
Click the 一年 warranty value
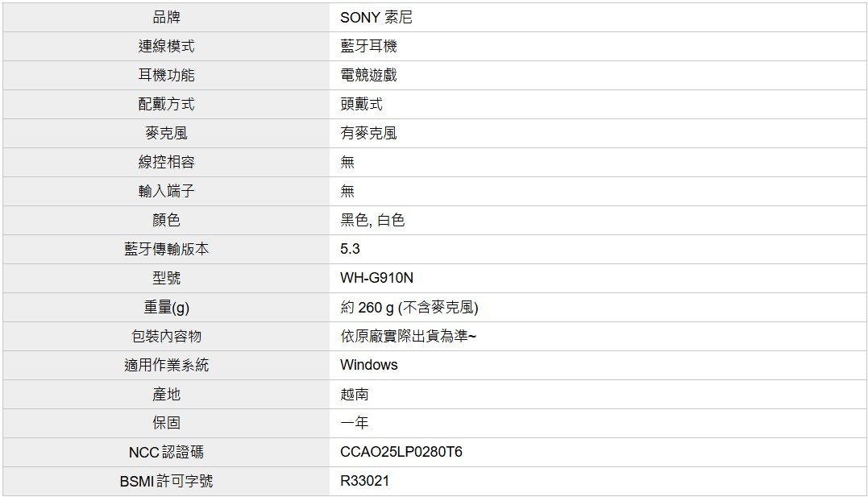point(355,424)
